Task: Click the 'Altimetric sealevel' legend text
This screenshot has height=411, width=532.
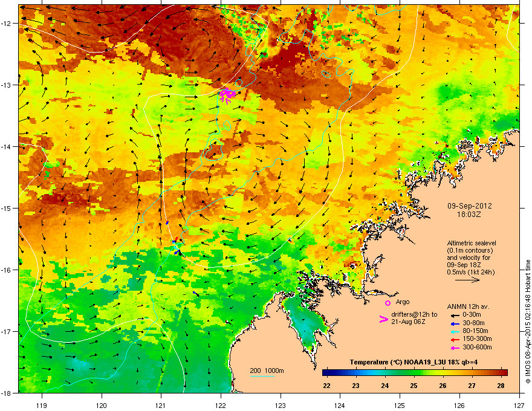Action: 472,243
